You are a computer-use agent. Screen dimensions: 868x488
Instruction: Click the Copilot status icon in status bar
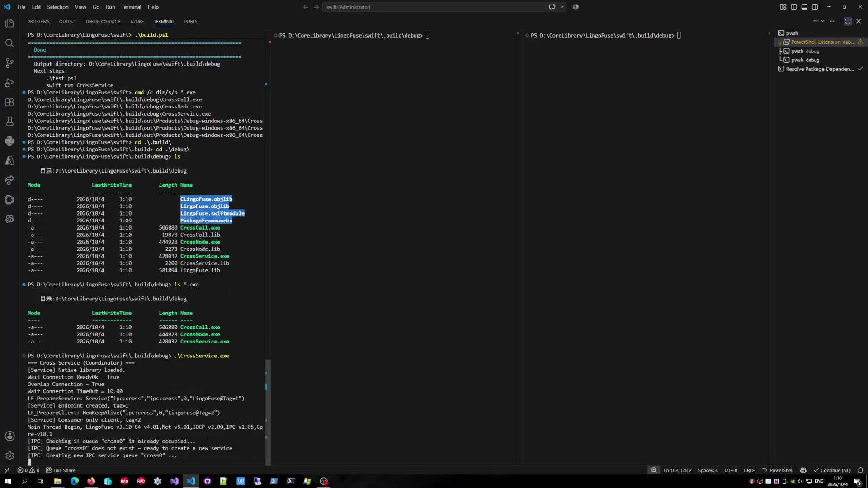coord(803,470)
